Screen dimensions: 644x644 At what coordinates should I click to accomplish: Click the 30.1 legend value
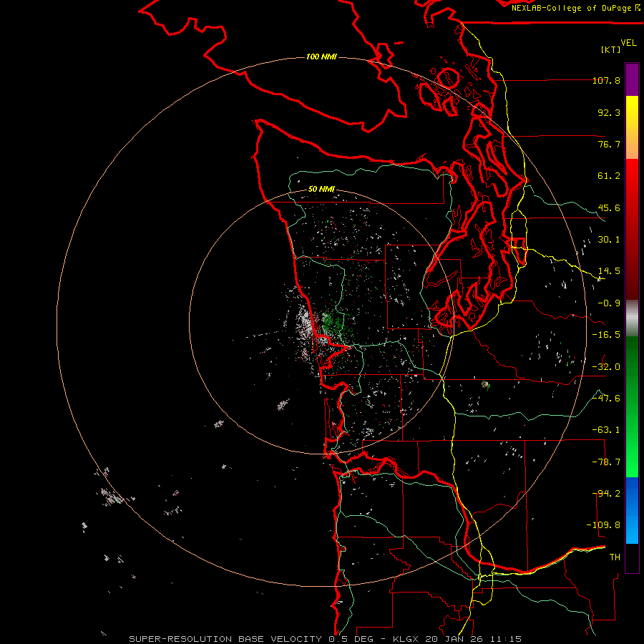(x=609, y=240)
